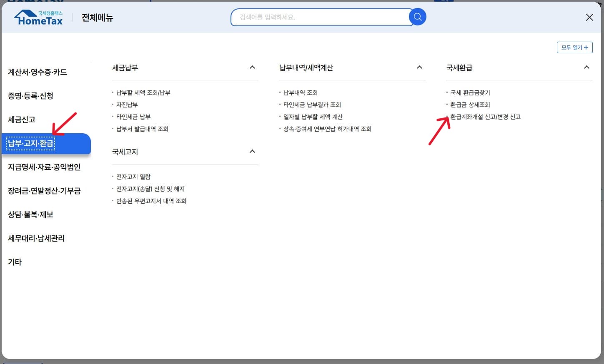The width and height of the screenshot is (604, 364).
Task: Select 증명·등록·신청 menu category
Action: click(31, 96)
